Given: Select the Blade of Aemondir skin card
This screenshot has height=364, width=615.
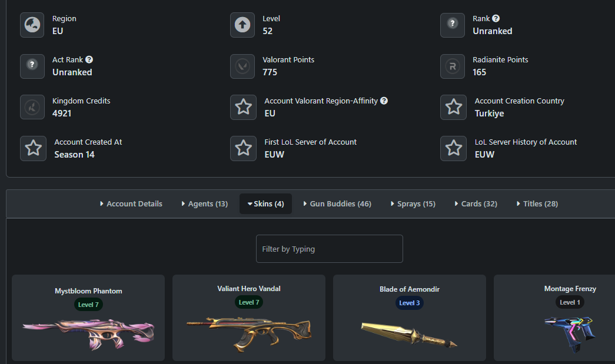Looking at the screenshot, I should click(410, 318).
